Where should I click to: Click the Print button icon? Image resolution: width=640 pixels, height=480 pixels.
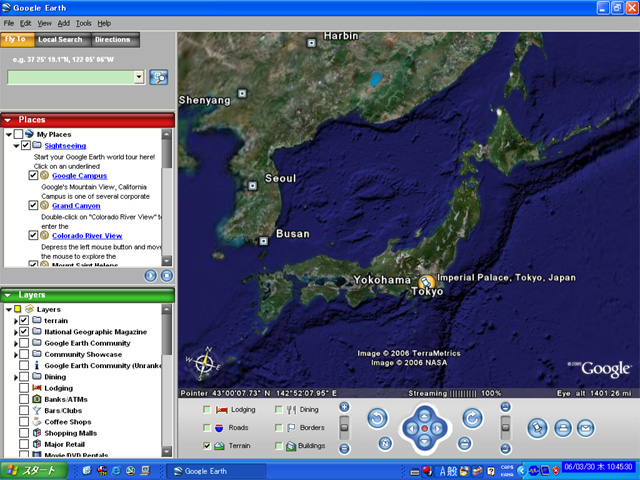point(563,428)
